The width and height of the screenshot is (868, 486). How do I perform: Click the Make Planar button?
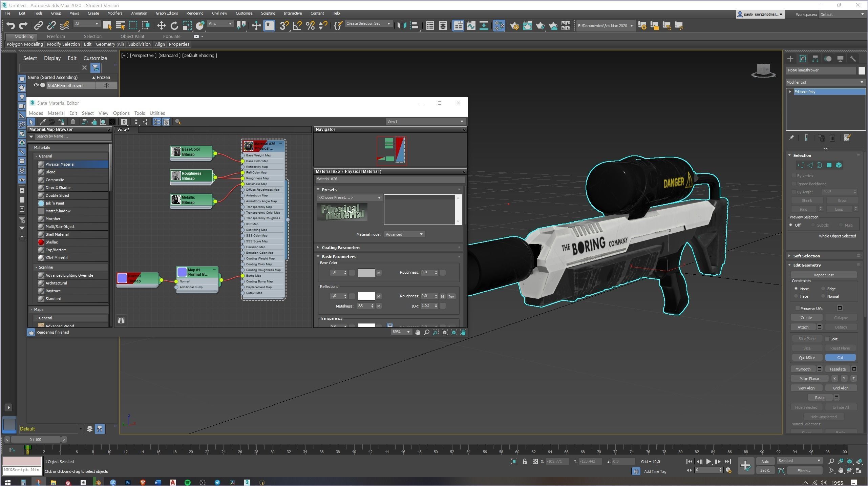coord(809,379)
